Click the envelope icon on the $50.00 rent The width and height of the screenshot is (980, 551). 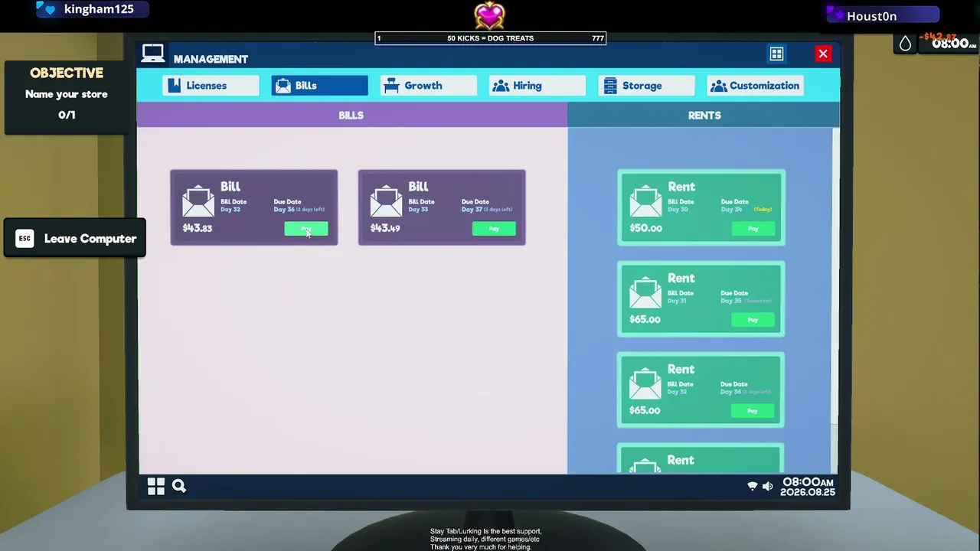coord(645,201)
